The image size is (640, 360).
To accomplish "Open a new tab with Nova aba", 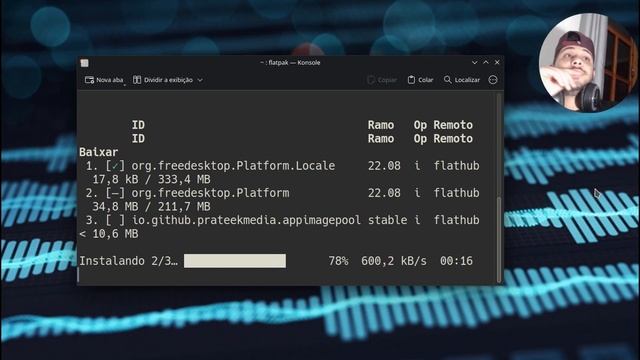I will click(x=104, y=80).
